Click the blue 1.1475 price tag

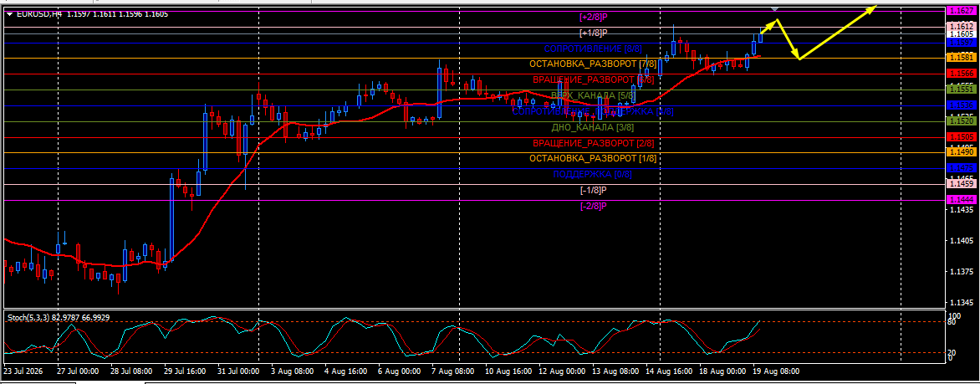960,168
